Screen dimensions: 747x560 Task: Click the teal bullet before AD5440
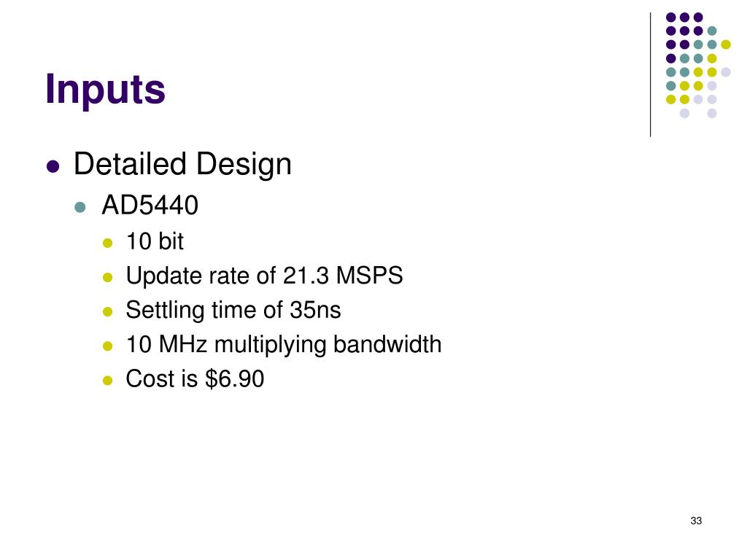pyautogui.click(x=80, y=207)
